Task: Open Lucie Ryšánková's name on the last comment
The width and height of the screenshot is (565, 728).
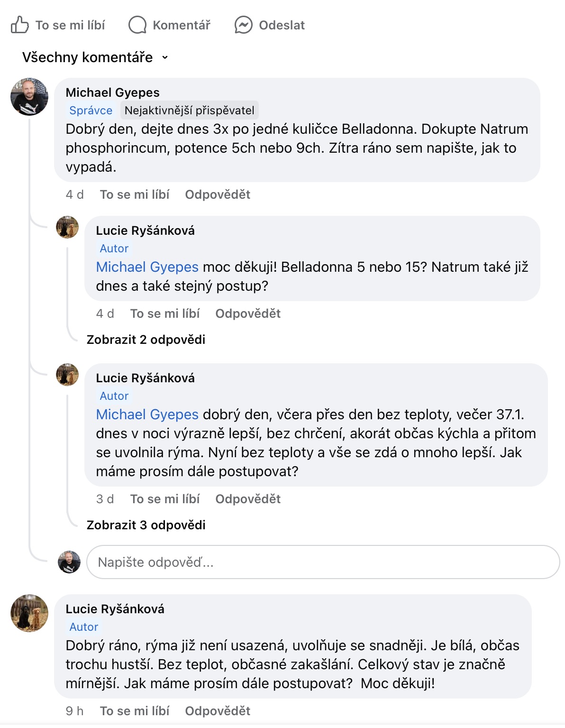Action: click(115, 609)
